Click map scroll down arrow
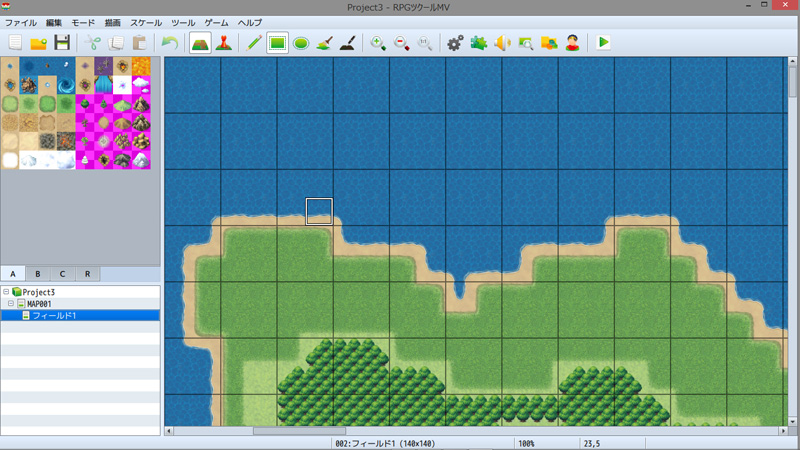The image size is (800, 450). (792, 422)
